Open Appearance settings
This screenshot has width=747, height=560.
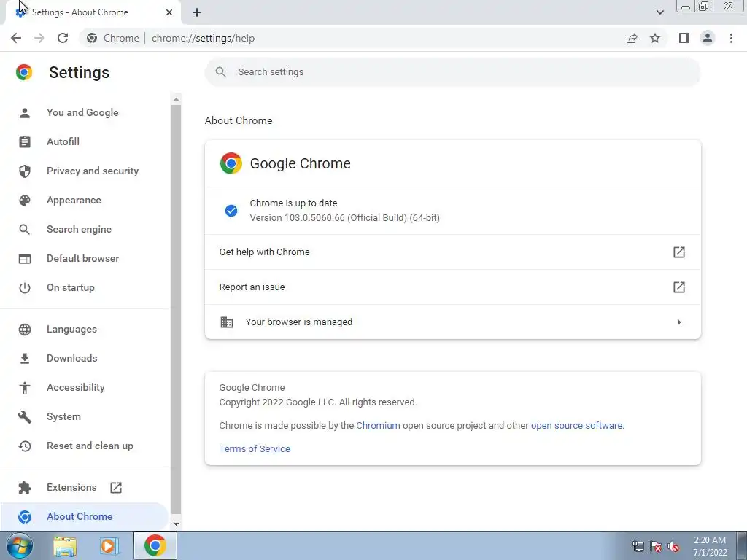click(x=74, y=200)
